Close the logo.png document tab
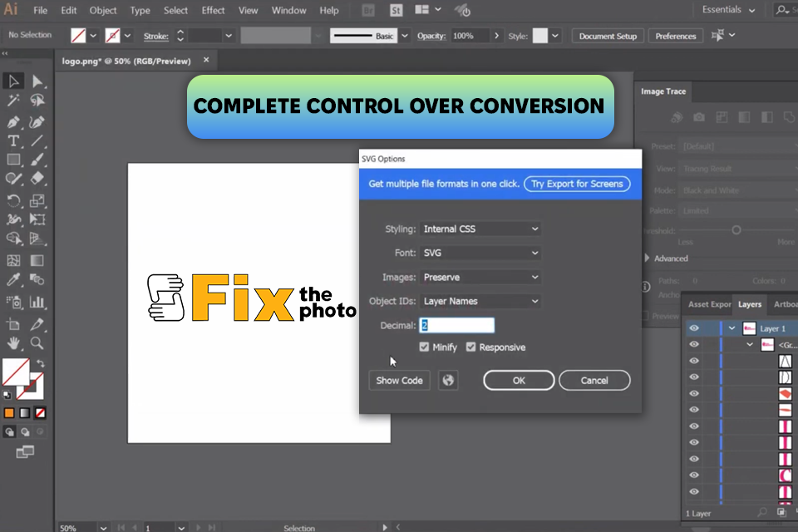The width and height of the screenshot is (798, 532). pos(206,60)
